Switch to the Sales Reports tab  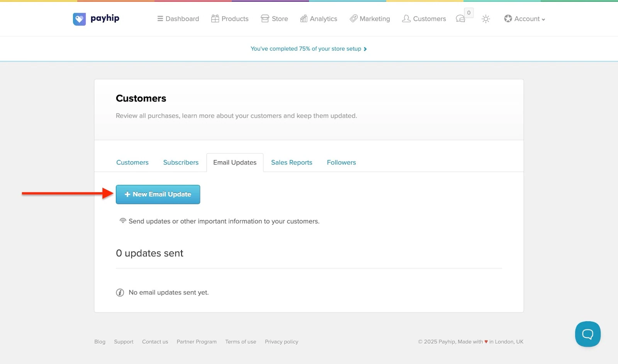coord(292,163)
